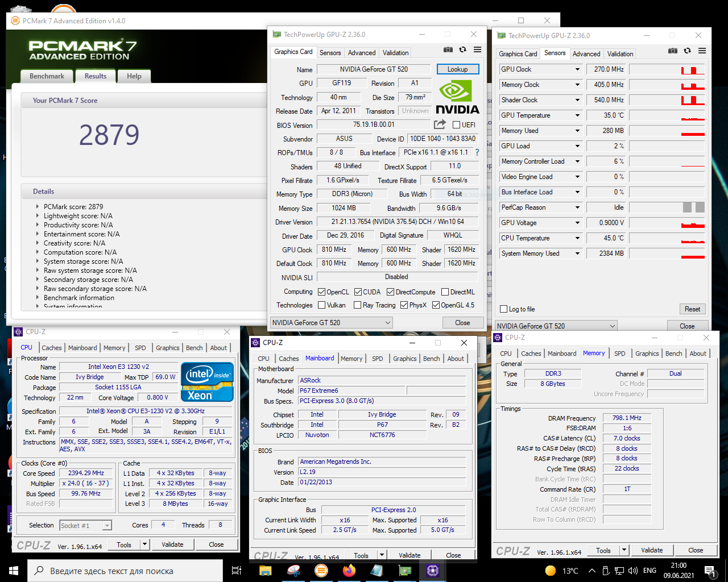
Task: Click the weather 13°C taskbar widget
Action: [x=562, y=571]
